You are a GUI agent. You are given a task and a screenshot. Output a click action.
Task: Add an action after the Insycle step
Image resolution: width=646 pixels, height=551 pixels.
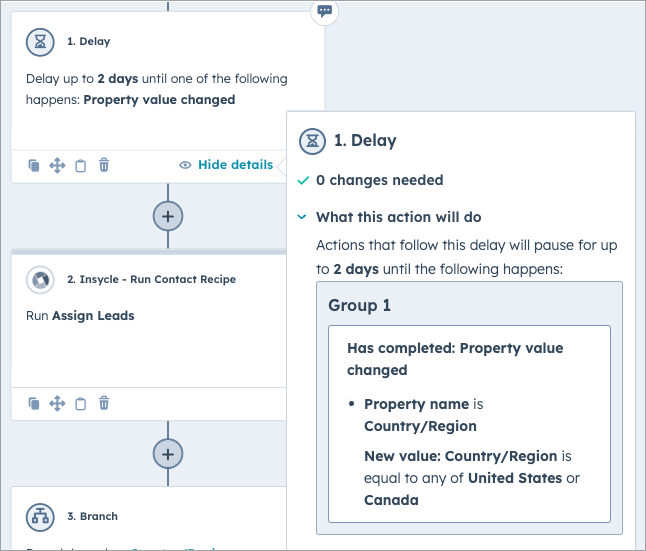(x=168, y=454)
